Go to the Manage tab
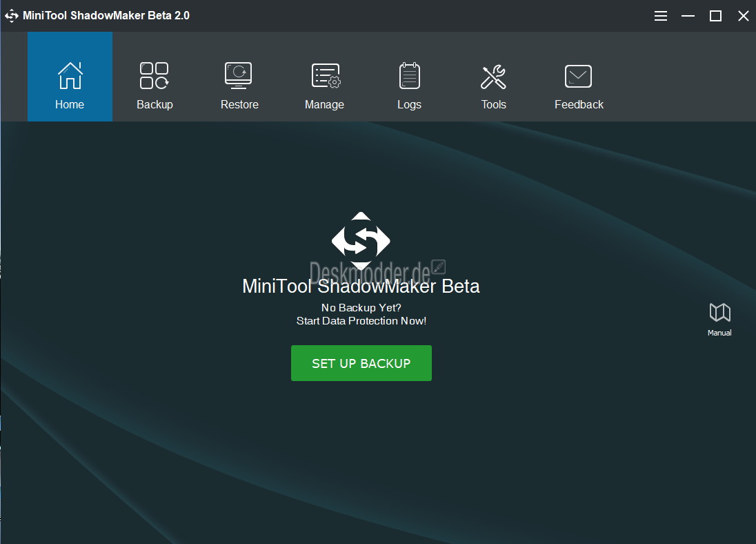 tap(324, 77)
